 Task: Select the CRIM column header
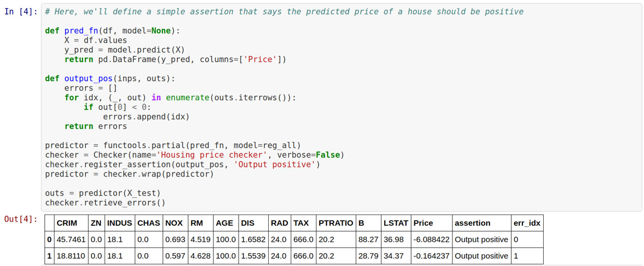(67, 223)
